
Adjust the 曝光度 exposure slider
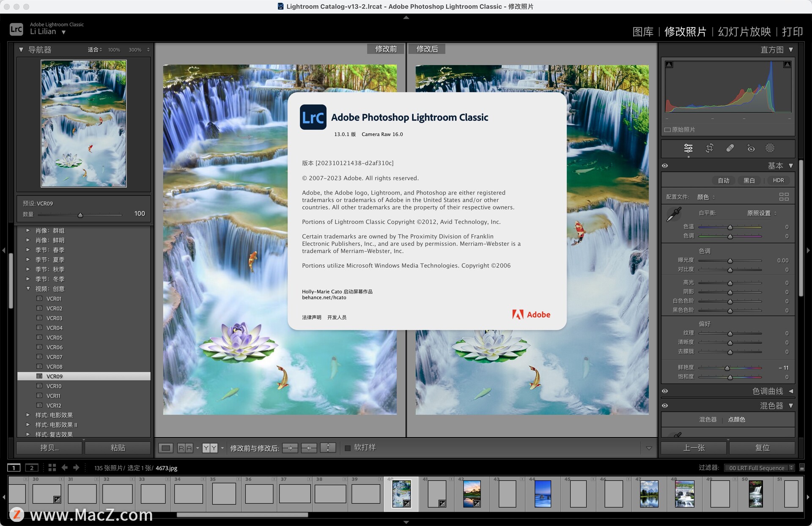point(730,260)
